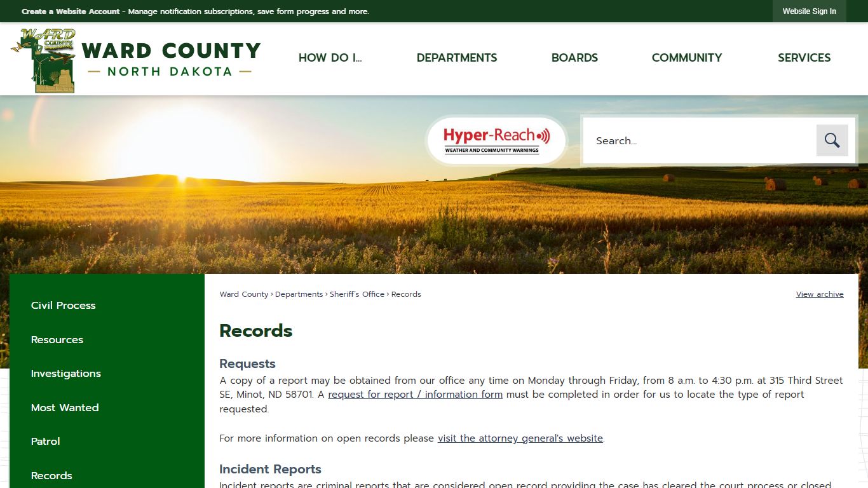The height and width of the screenshot is (488, 868).
Task: Visit the attorney general's website link
Action: 520,438
